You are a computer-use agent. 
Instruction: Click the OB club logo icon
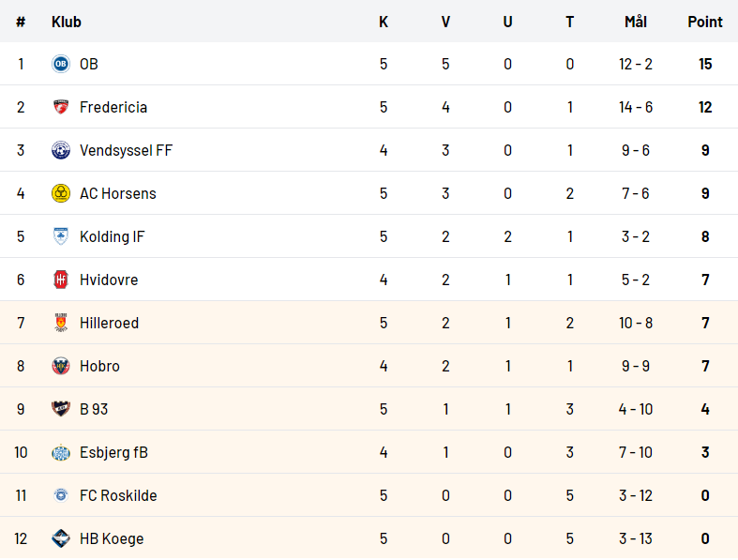pos(61,64)
